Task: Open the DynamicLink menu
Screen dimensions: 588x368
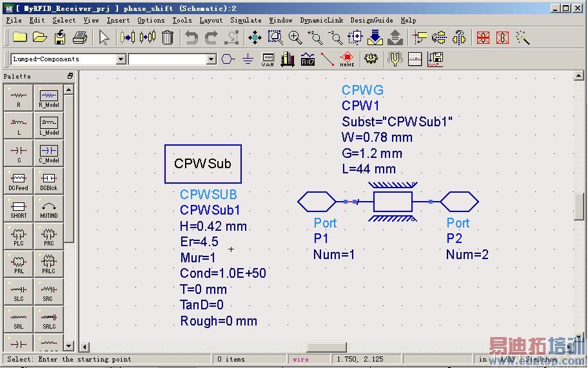Action: [321, 20]
